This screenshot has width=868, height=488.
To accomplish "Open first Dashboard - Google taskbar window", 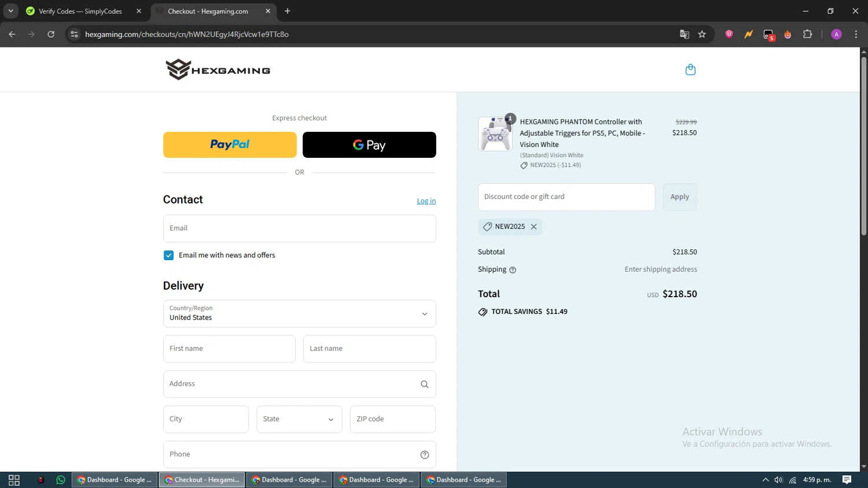I will coord(115,480).
